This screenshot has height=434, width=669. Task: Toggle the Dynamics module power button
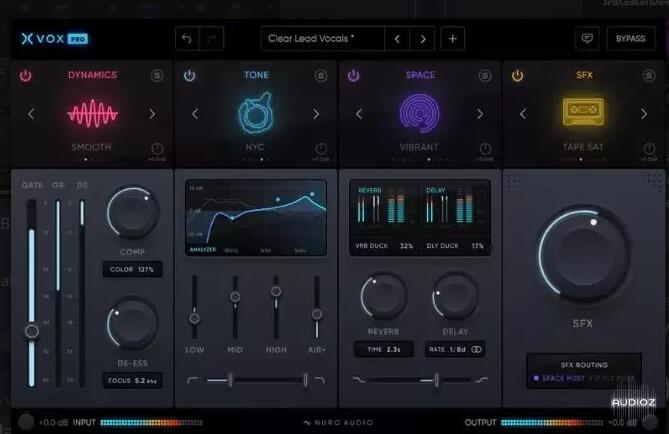pos(26,76)
